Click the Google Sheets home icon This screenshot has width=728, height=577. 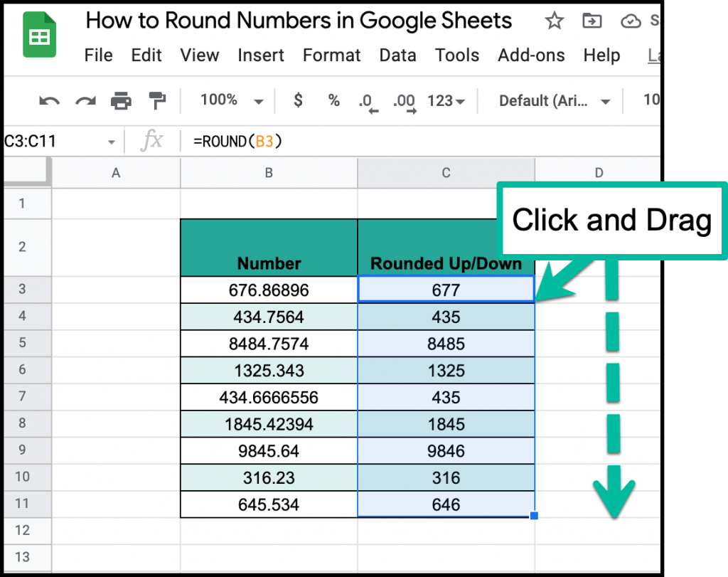point(39,34)
